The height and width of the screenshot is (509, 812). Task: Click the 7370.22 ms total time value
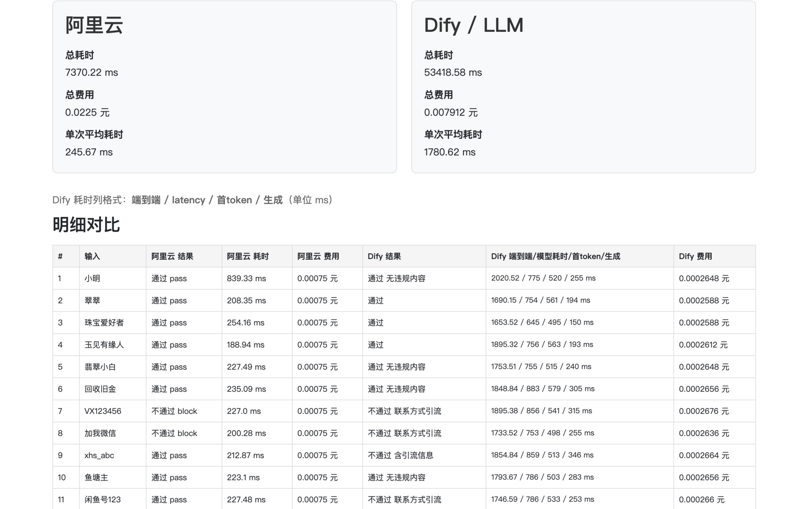click(91, 72)
